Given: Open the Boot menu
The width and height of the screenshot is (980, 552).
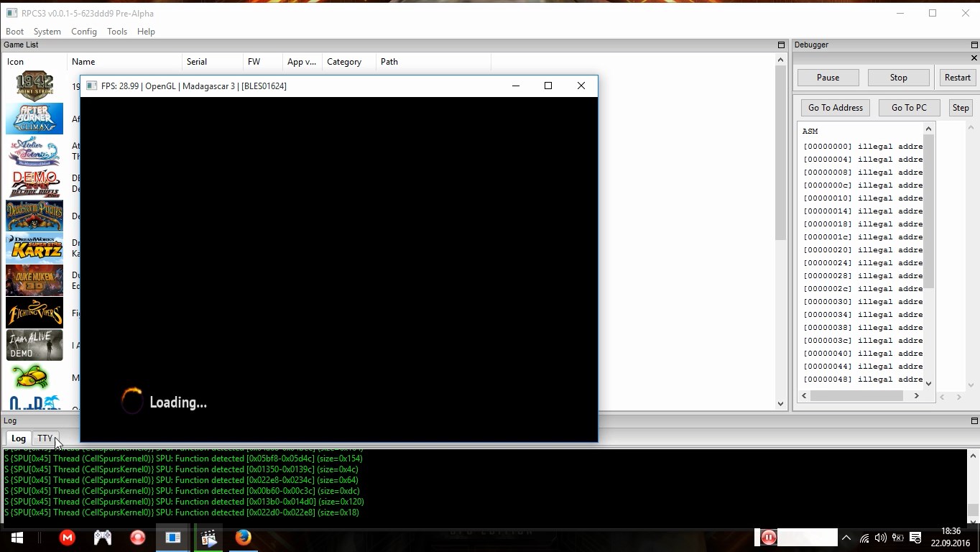Looking at the screenshot, I should tap(14, 32).
